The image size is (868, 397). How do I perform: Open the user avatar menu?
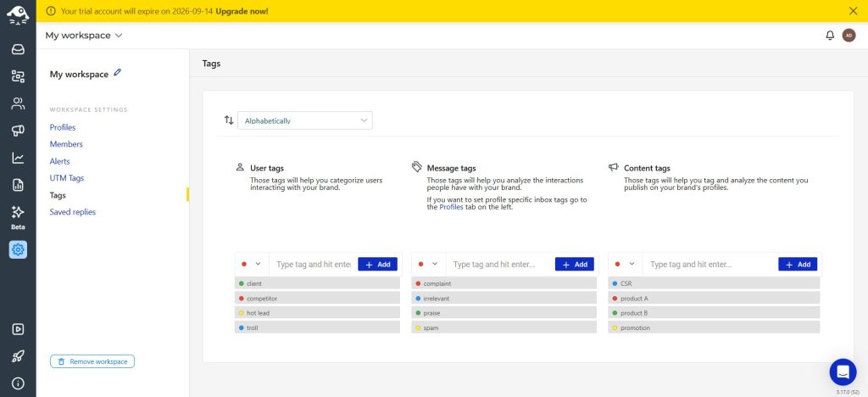[x=849, y=36]
